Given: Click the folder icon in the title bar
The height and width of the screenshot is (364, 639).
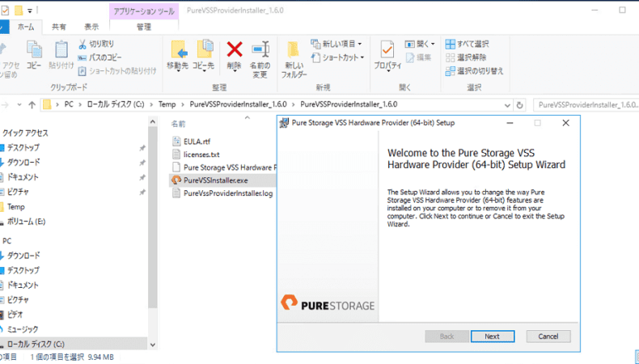Looking at the screenshot, I should coord(19,11).
